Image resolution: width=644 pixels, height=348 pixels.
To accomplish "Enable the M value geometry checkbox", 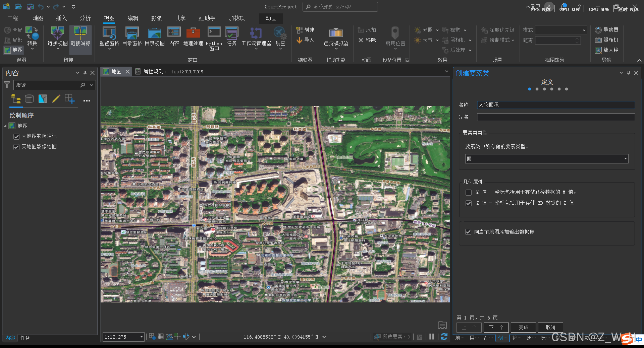I will tap(469, 193).
